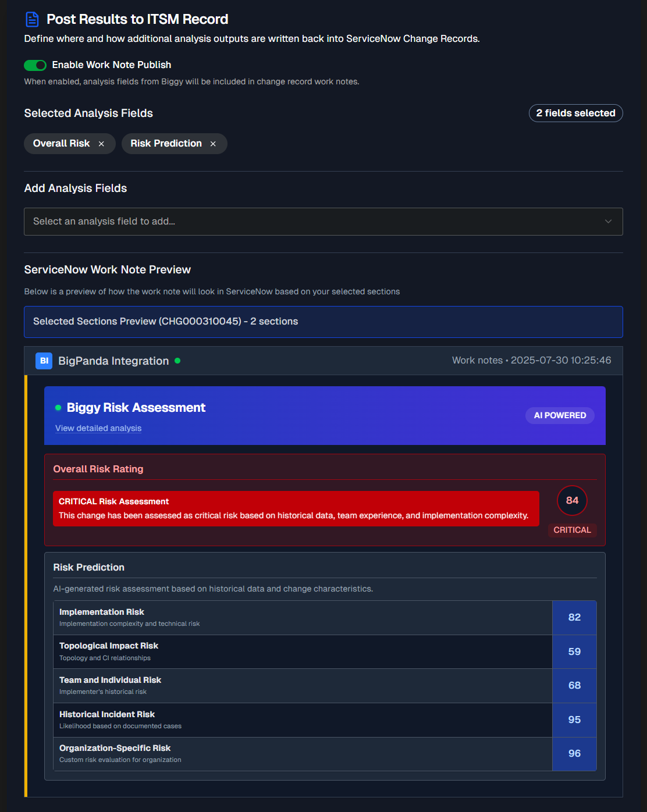
Task: Open the Select an analysis field dropdown
Action: pyautogui.click(x=323, y=222)
